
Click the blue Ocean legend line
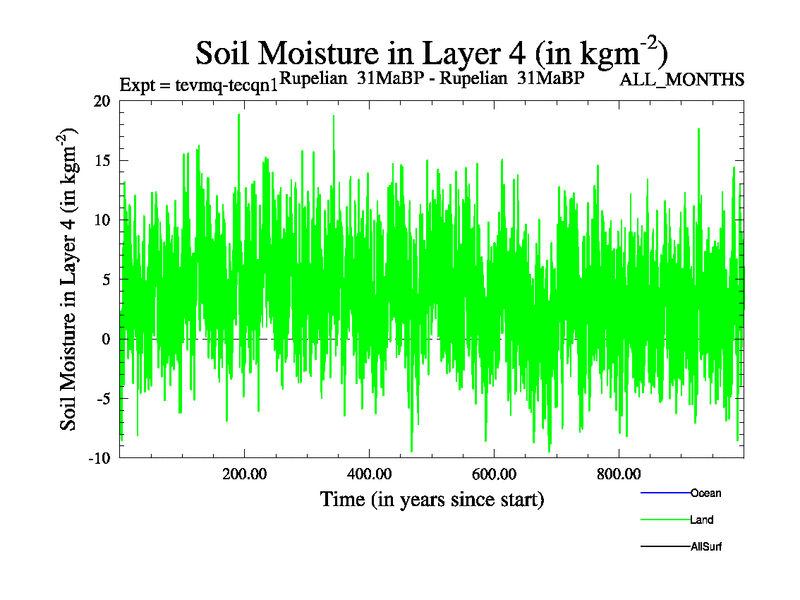(x=664, y=493)
